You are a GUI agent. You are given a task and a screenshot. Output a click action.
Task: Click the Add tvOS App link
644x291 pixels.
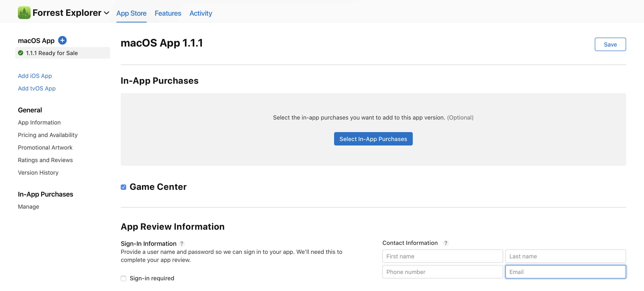pyautogui.click(x=36, y=88)
